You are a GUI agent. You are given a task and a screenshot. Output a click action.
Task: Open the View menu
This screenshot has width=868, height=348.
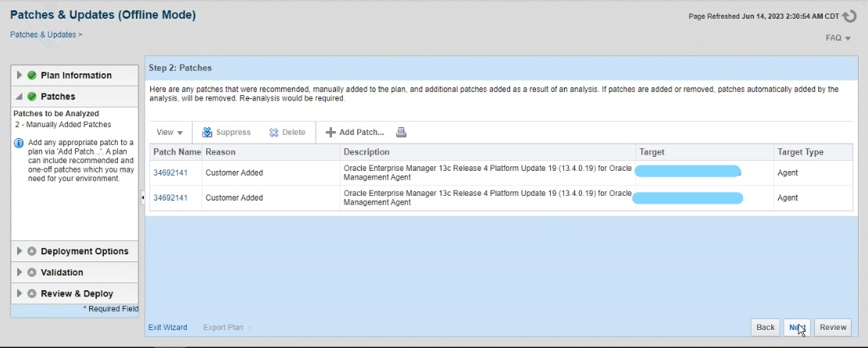pos(170,132)
